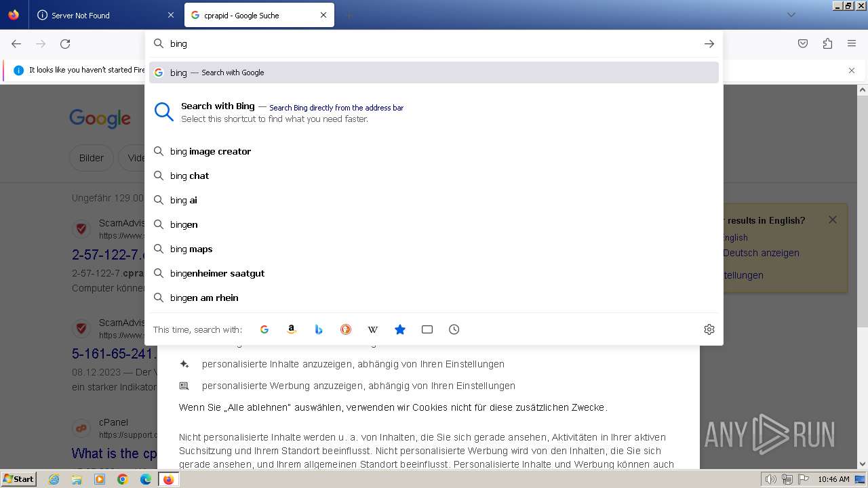The width and height of the screenshot is (868, 488).
Task: Close the English results prompt
Action: (833, 220)
